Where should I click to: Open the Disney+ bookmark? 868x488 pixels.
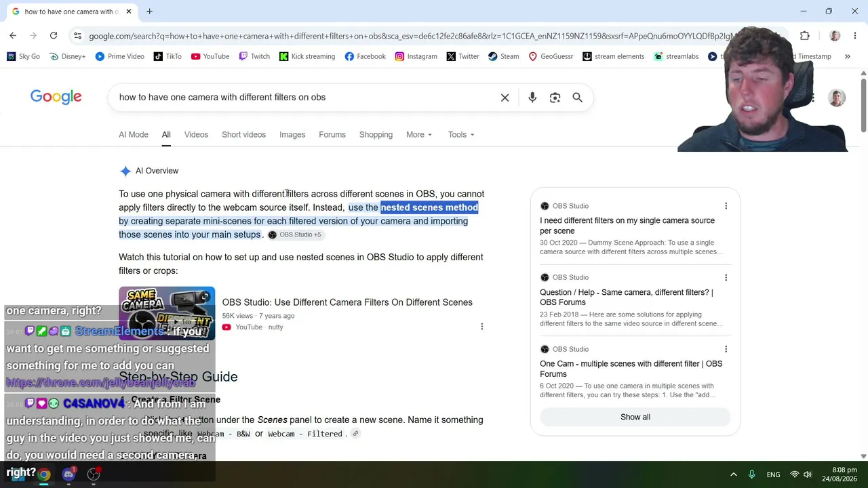click(x=67, y=56)
